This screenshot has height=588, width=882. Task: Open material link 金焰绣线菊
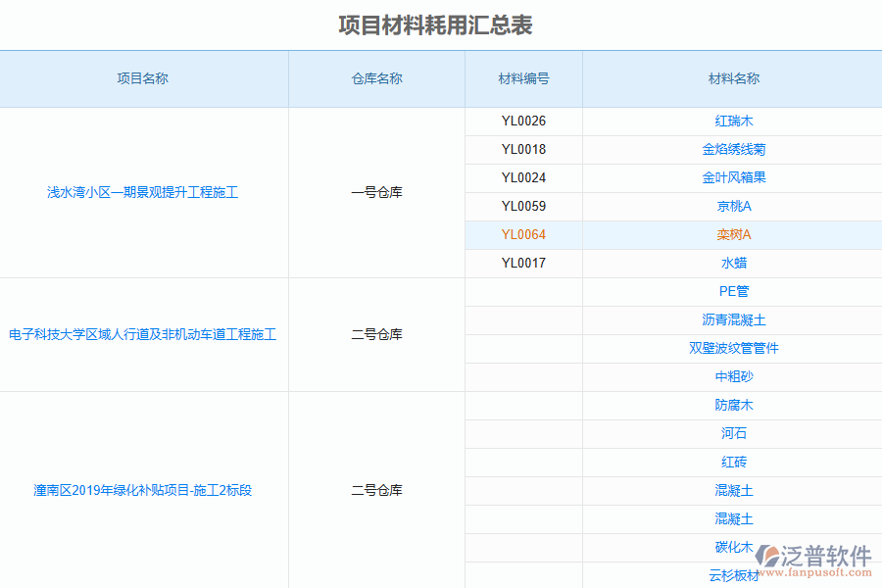click(x=734, y=149)
